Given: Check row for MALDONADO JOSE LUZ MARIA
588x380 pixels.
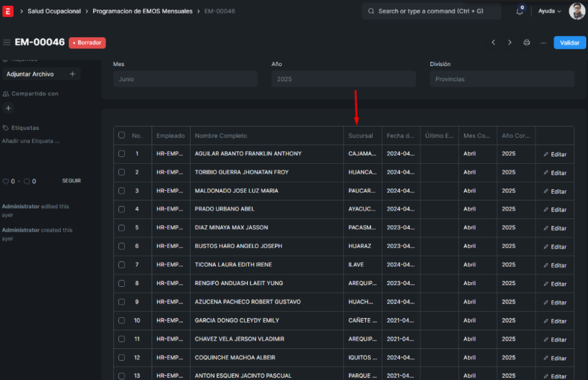Looking at the screenshot, I should 122,191.
